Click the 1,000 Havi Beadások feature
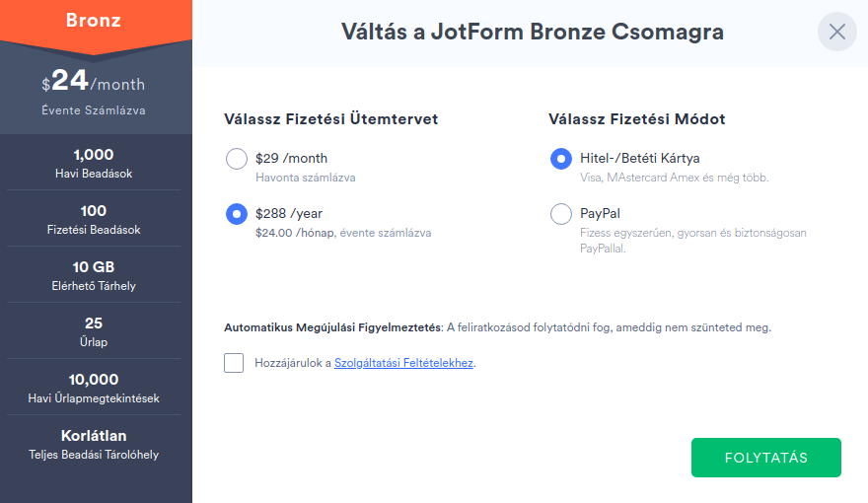 tap(94, 163)
